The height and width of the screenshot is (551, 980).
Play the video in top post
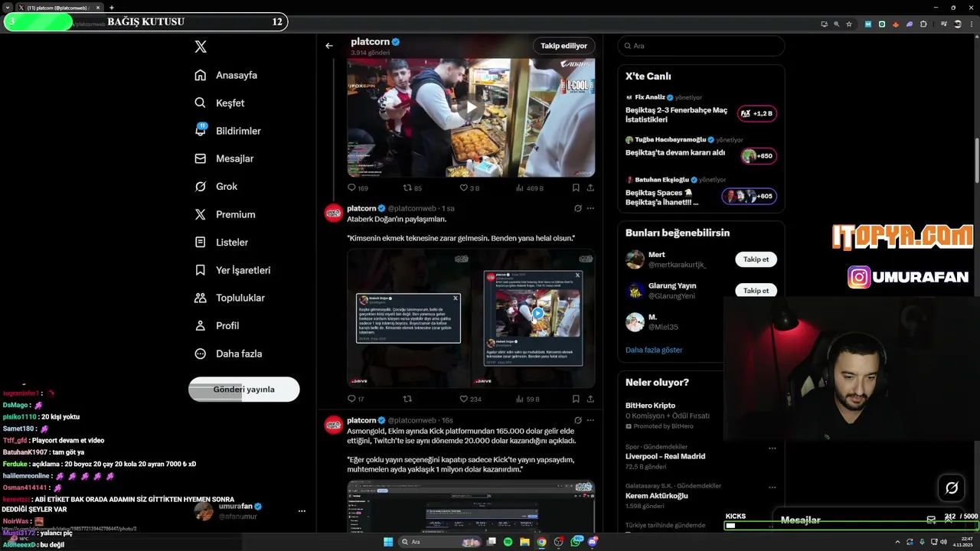471,108
